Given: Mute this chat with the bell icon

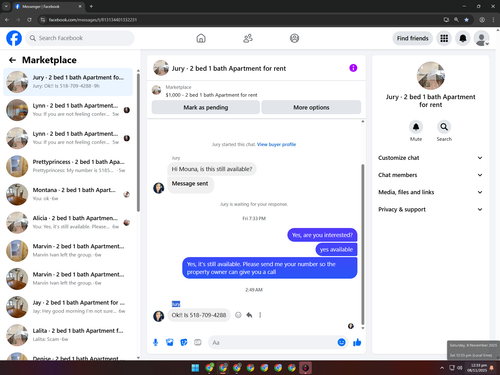Looking at the screenshot, I should (x=416, y=127).
